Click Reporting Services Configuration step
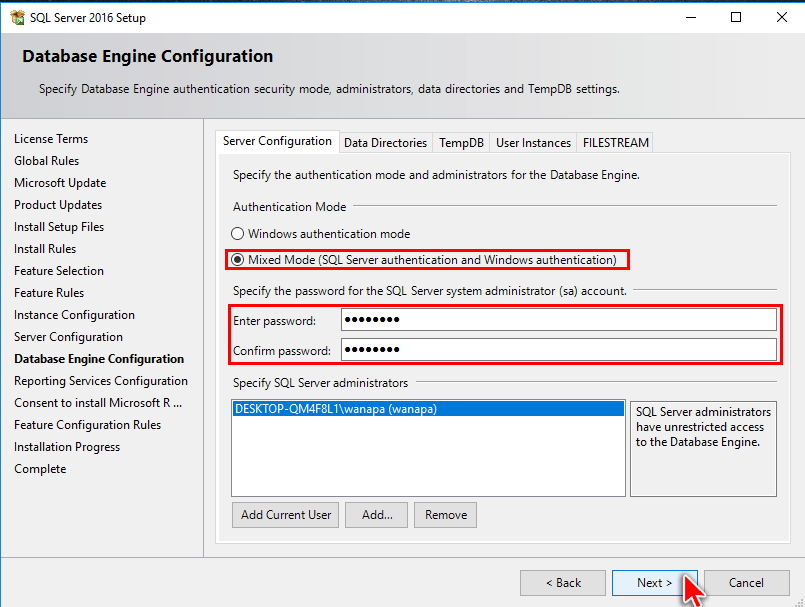The image size is (805, 607). point(101,381)
